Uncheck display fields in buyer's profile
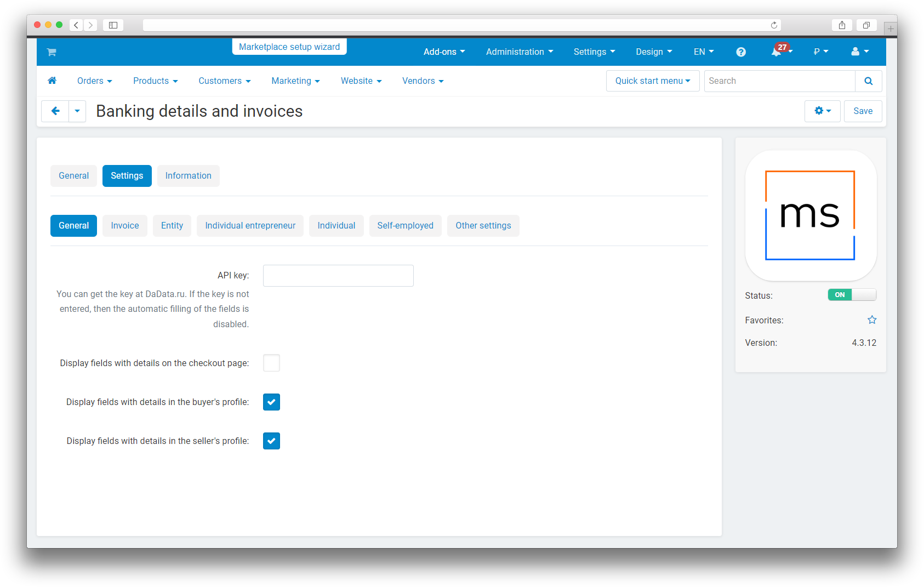 coord(271,402)
